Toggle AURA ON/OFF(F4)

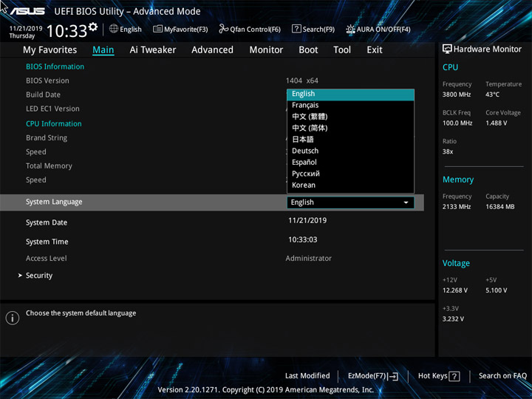378,29
